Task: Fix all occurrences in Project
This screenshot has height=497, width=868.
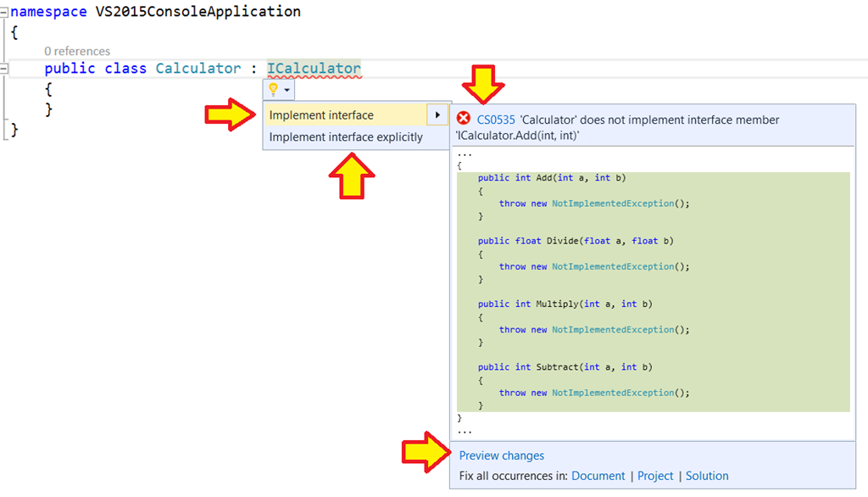Action: tap(655, 476)
